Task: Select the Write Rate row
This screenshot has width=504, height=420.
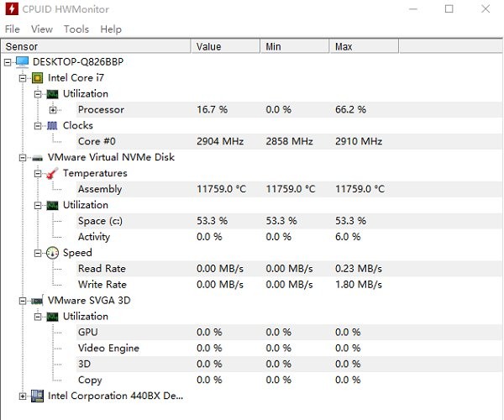Action: [x=102, y=285]
